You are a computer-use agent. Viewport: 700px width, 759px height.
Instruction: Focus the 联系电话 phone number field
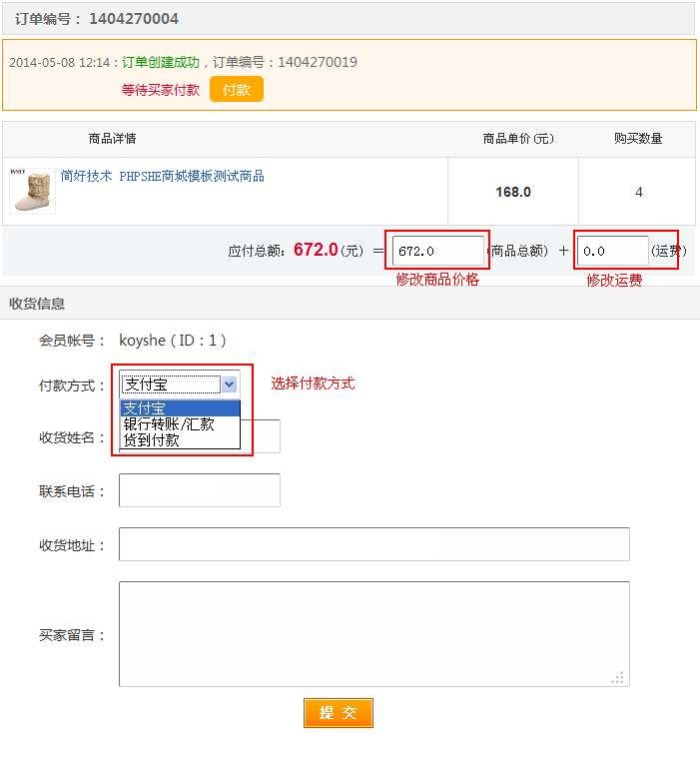(199, 490)
